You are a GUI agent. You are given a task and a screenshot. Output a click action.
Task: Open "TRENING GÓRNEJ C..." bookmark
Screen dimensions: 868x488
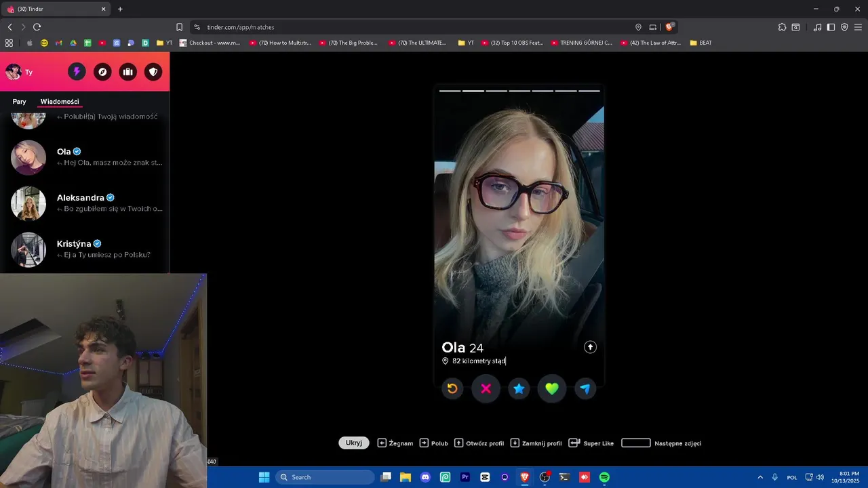[x=581, y=43]
